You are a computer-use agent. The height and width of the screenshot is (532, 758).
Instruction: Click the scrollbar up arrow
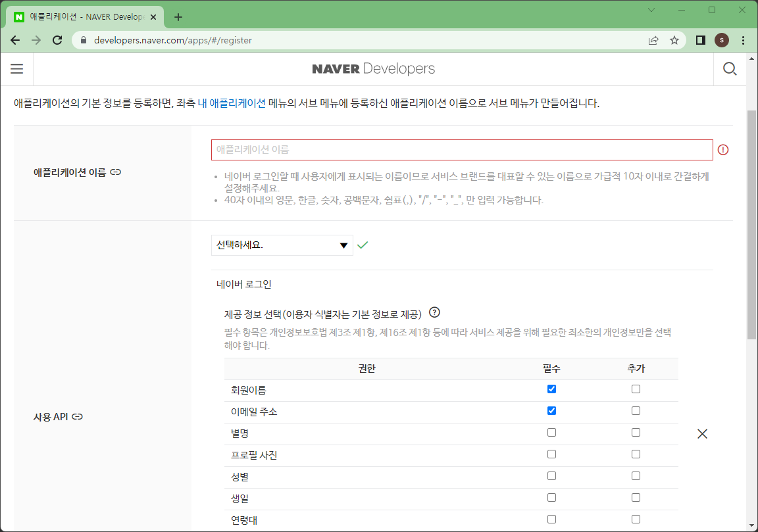(751, 59)
